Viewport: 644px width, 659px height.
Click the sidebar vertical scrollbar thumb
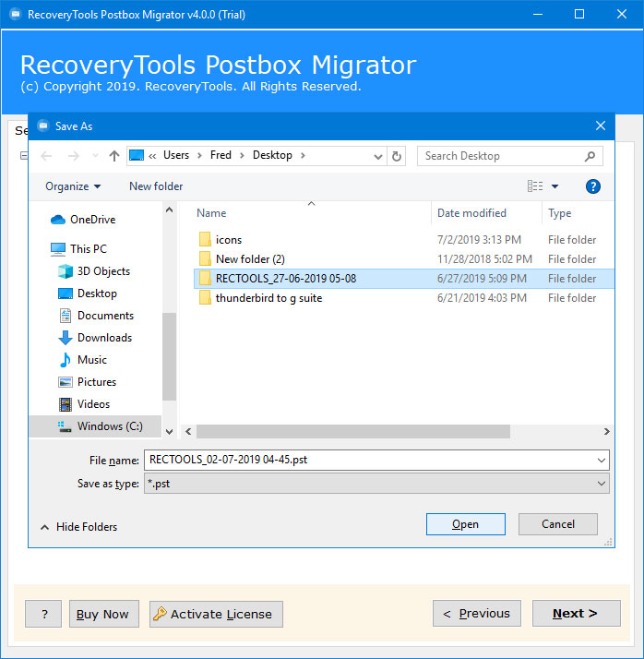pyautogui.click(x=169, y=356)
